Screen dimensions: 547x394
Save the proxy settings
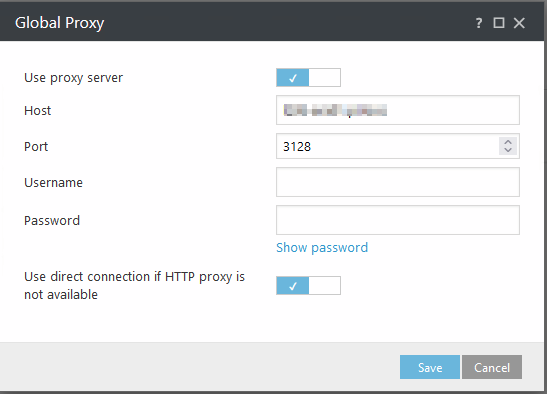(430, 367)
